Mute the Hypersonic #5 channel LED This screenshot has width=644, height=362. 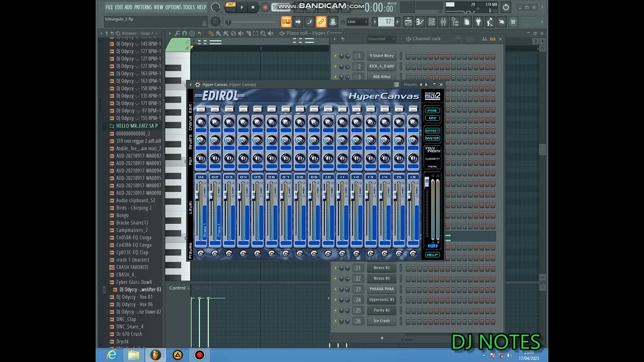(336, 300)
